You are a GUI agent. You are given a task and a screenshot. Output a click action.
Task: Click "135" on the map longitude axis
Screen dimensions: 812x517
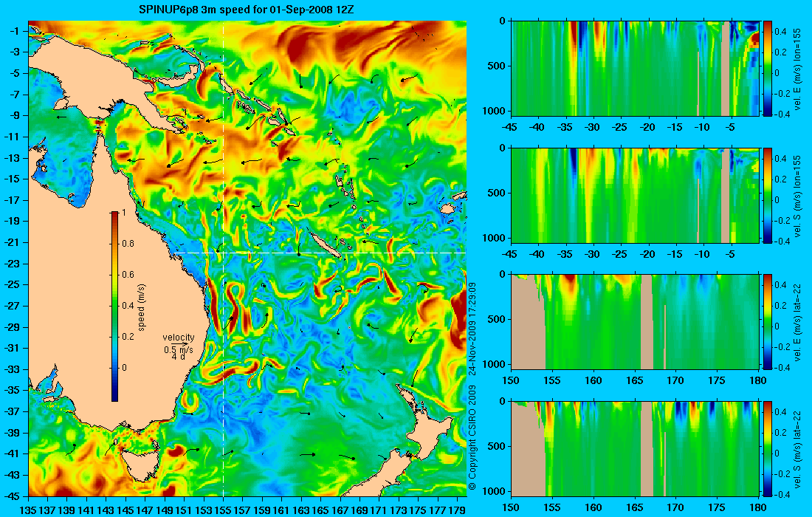(x=27, y=510)
